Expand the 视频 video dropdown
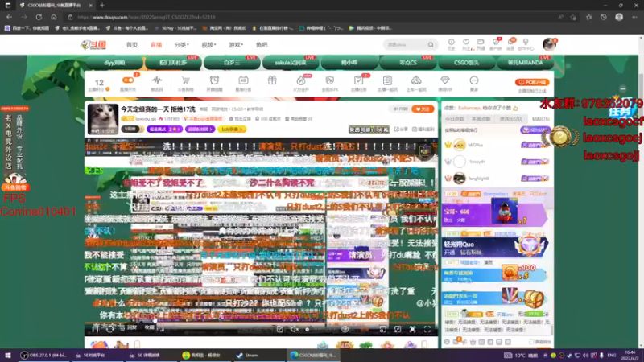Screen dimensions: 644x362 tap(208, 45)
